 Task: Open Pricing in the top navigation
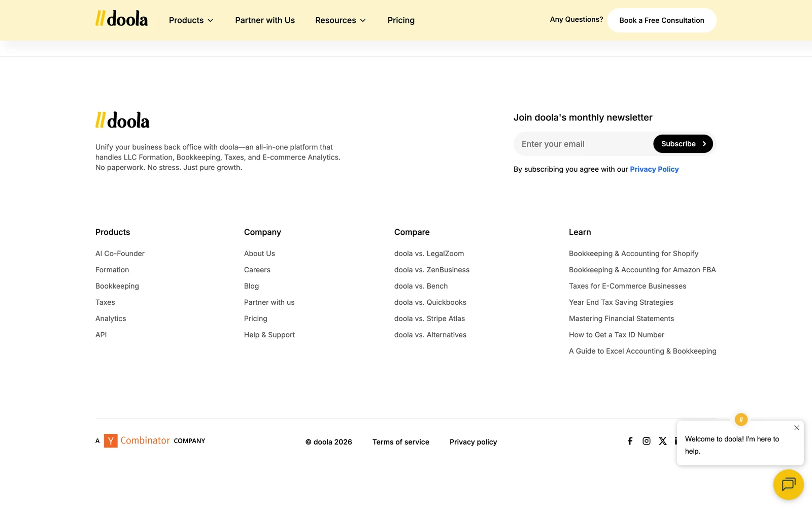(x=401, y=20)
